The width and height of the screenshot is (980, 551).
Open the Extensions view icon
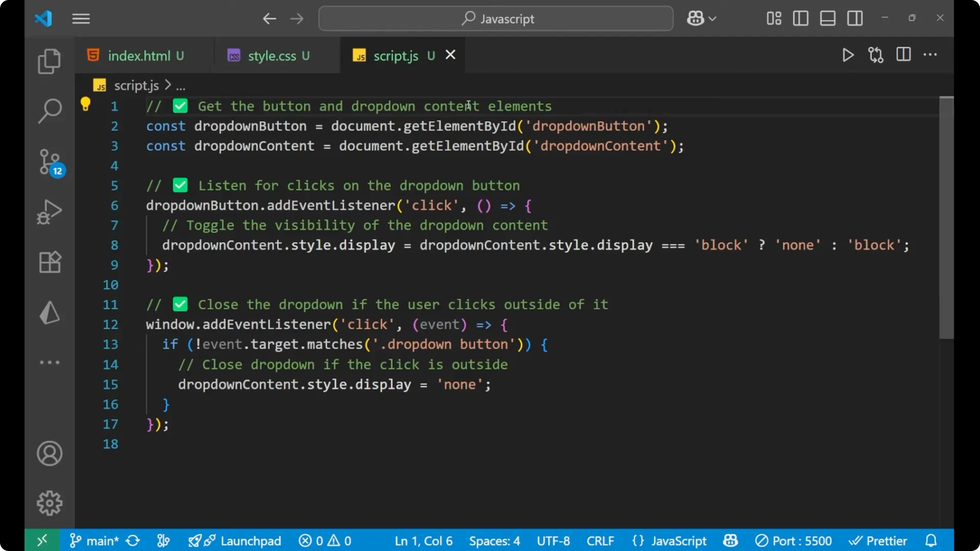49,262
